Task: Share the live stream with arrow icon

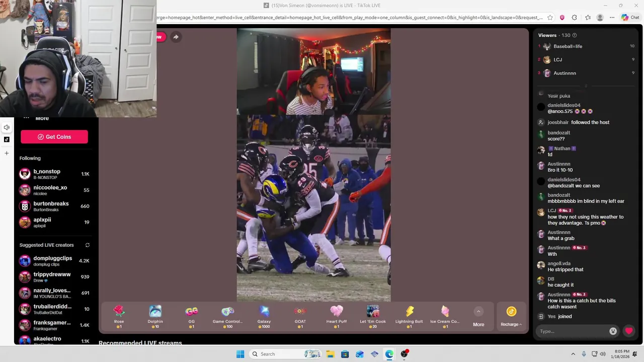Action: click(176, 37)
